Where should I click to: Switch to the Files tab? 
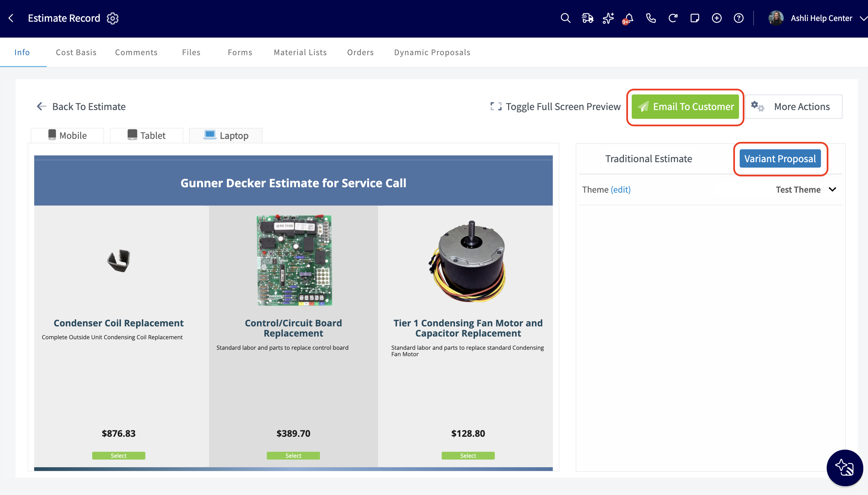coord(191,52)
